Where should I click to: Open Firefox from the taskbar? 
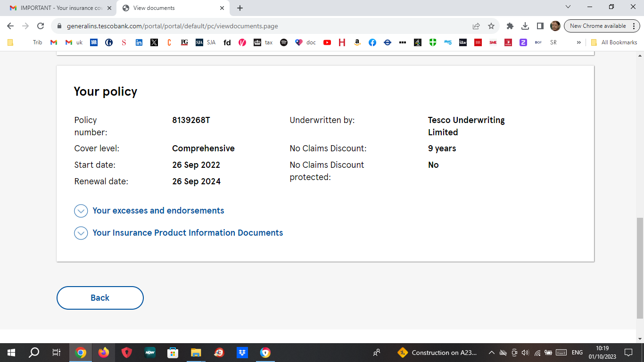(104, 353)
